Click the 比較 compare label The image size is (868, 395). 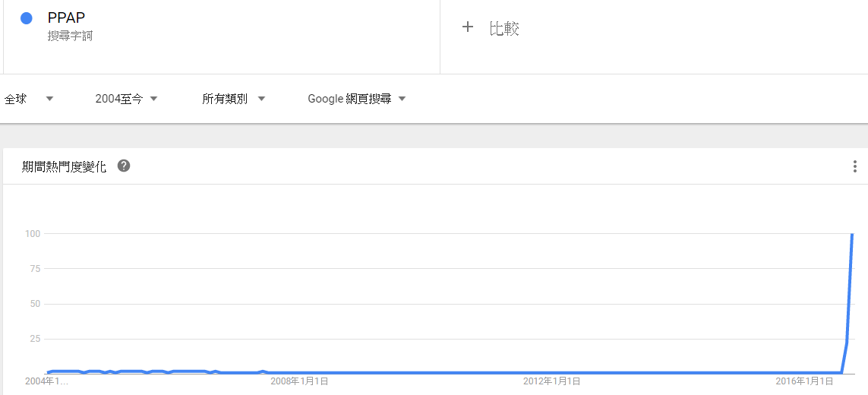[x=504, y=29]
